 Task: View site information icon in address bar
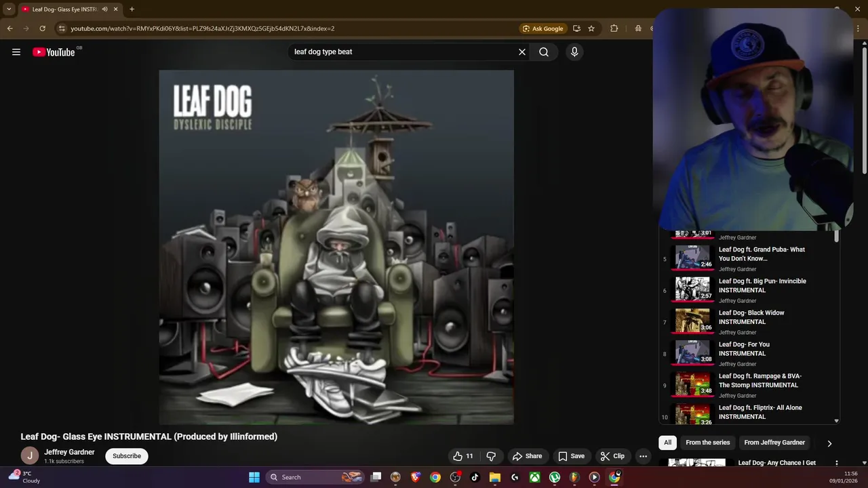click(62, 28)
